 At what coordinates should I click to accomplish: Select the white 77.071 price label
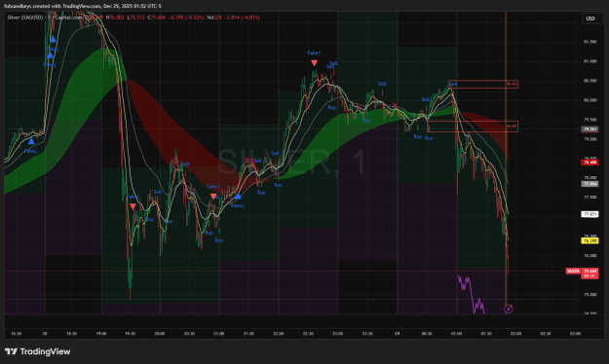click(x=590, y=214)
